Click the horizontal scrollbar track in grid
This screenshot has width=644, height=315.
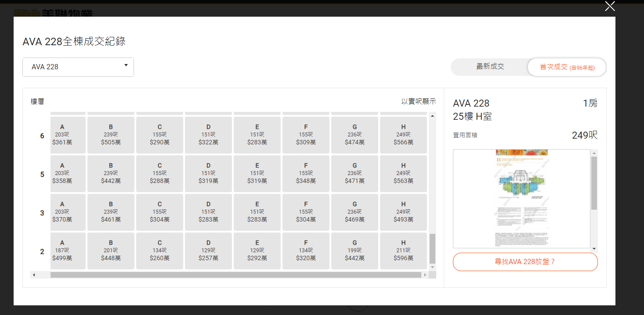click(235, 275)
